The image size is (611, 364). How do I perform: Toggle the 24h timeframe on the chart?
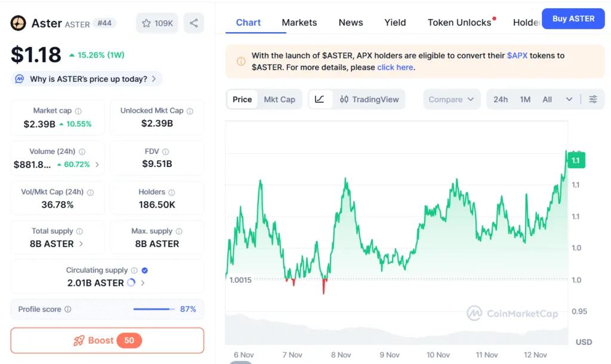(501, 99)
